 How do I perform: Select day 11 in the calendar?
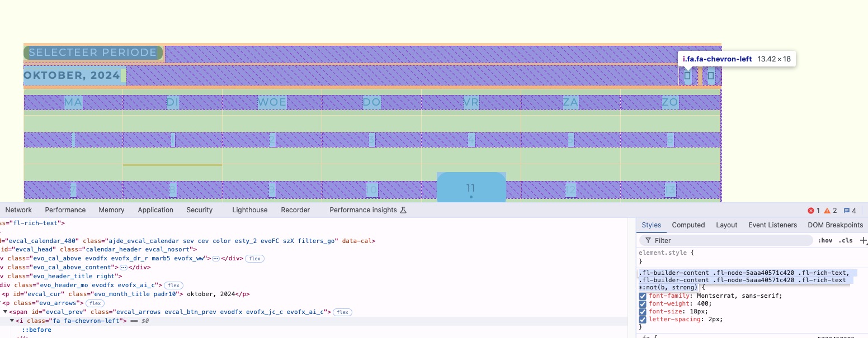point(471,188)
